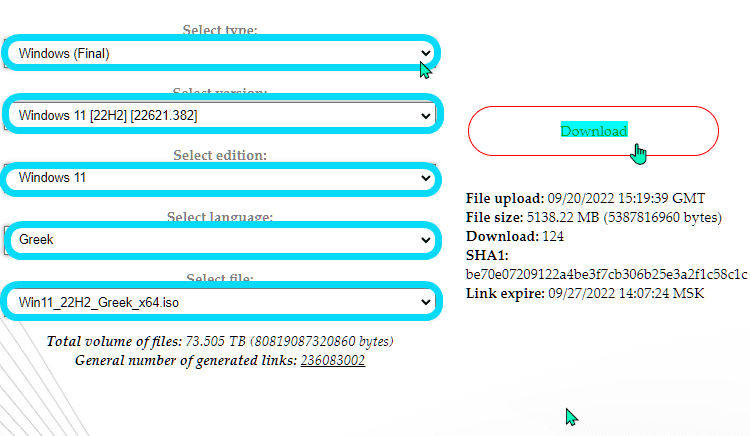The height and width of the screenshot is (436, 750).
Task: Open the file dropdown showing 'Win11_22H2_Greek_x64.iso'
Action: tap(221, 302)
